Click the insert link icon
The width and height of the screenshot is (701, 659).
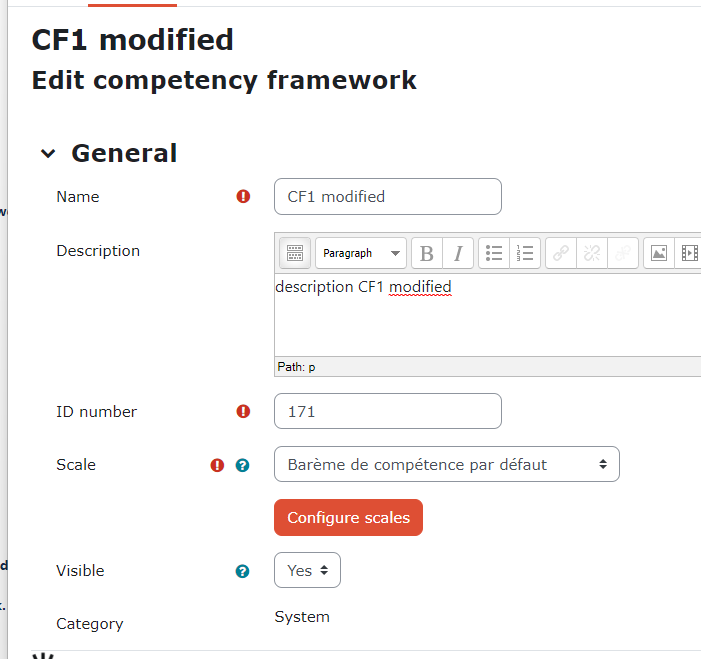(x=561, y=253)
